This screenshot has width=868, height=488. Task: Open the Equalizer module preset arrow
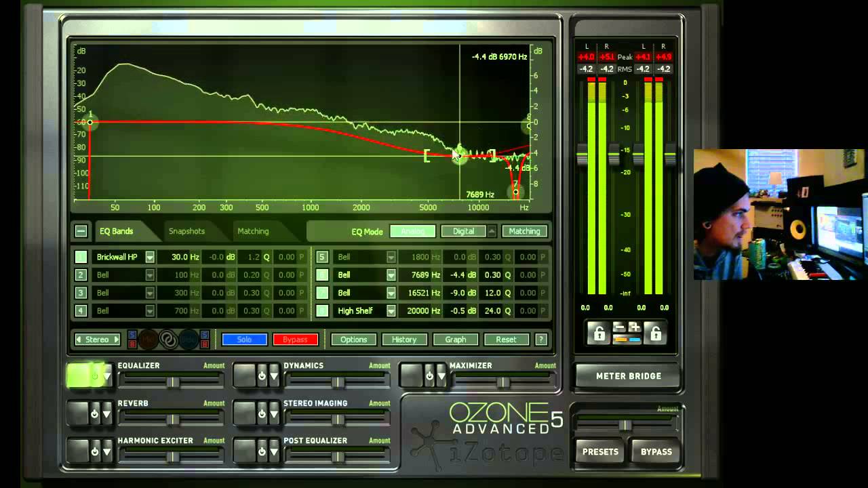pyautogui.click(x=107, y=375)
